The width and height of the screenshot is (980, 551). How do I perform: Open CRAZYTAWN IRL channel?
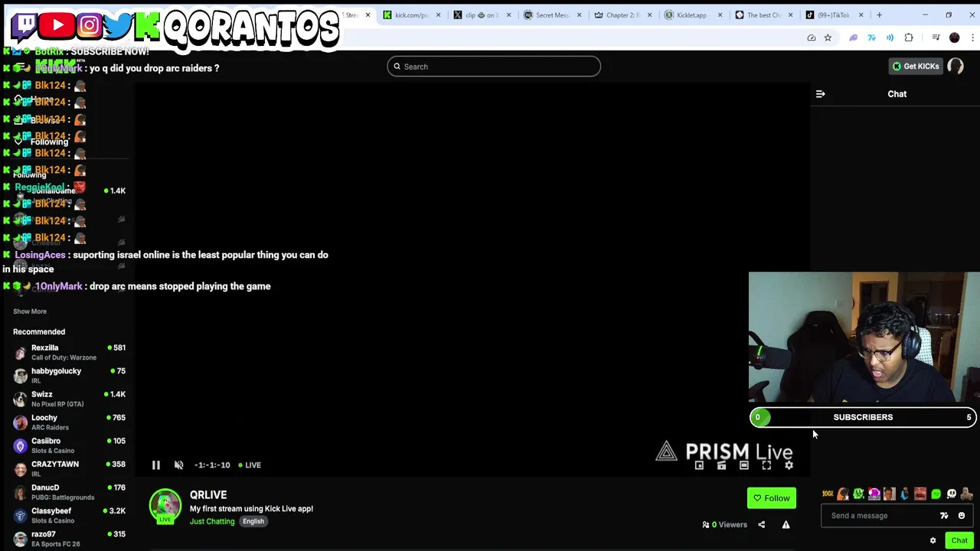[69, 468]
